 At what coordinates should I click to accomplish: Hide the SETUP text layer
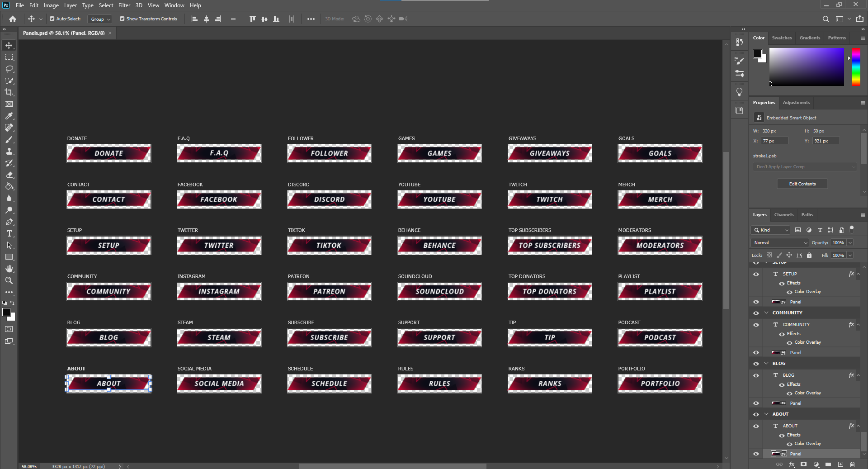(x=756, y=274)
